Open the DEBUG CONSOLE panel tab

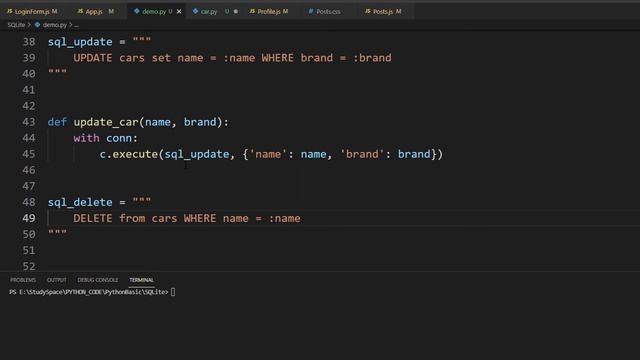click(x=98, y=280)
